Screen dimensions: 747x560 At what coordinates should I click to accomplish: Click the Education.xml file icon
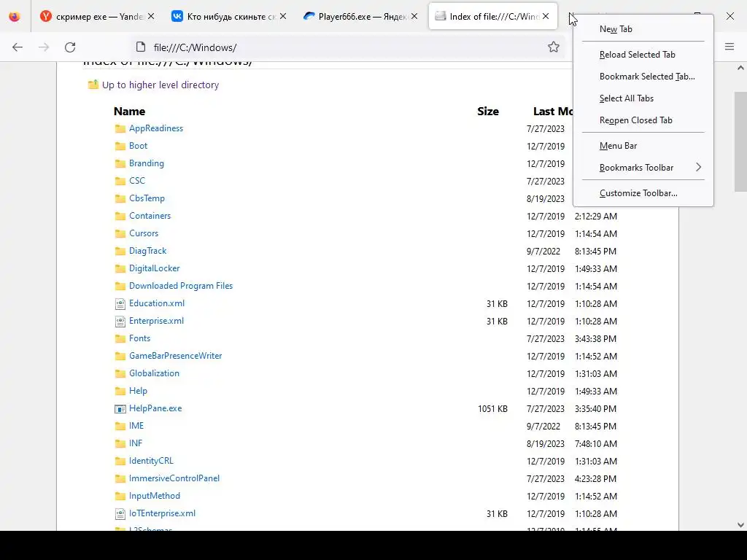[x=120, y=304]
